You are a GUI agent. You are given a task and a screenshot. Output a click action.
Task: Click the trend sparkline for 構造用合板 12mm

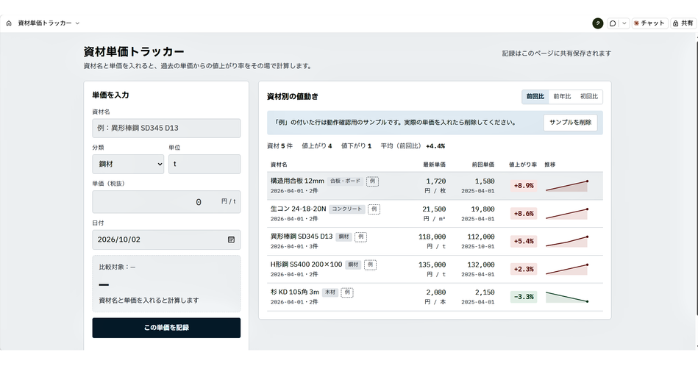(567, 186)
